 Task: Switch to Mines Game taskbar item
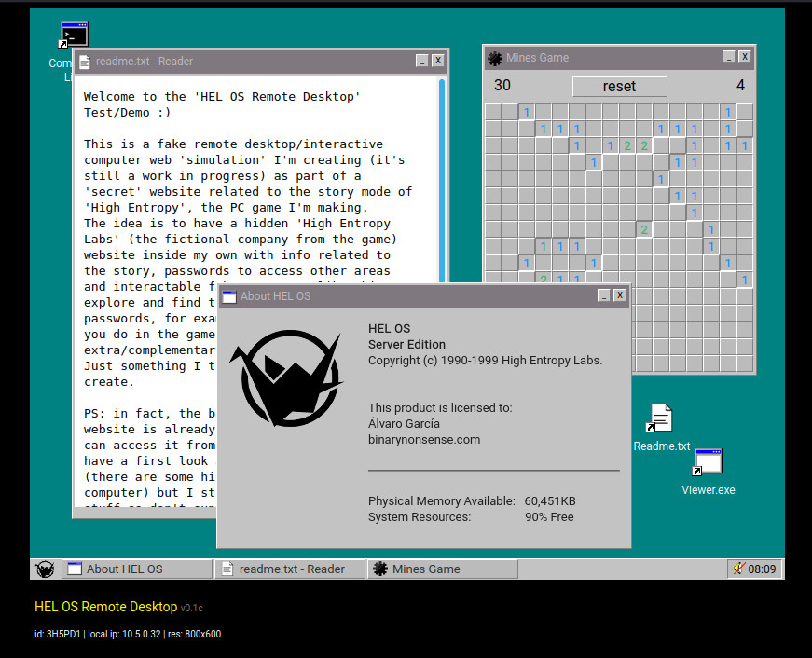(x=443, y=569)
